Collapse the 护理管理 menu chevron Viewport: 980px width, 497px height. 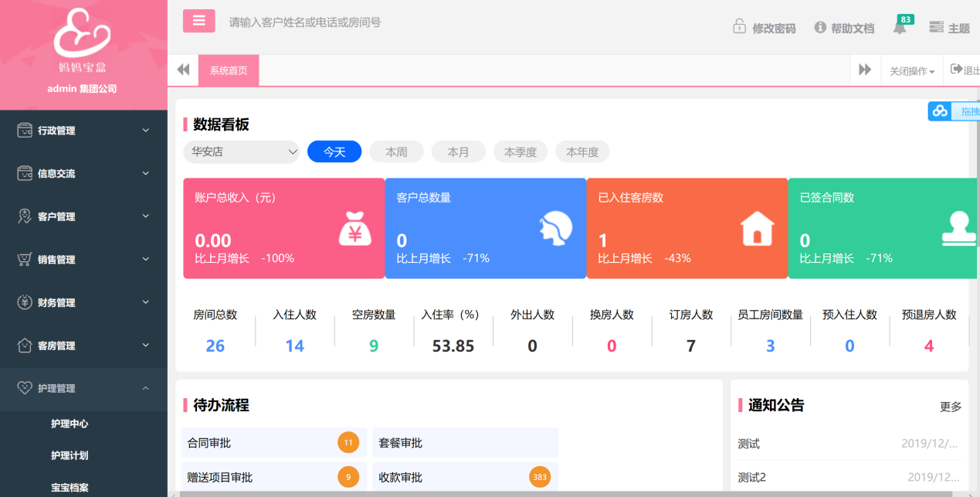(146, 388)
